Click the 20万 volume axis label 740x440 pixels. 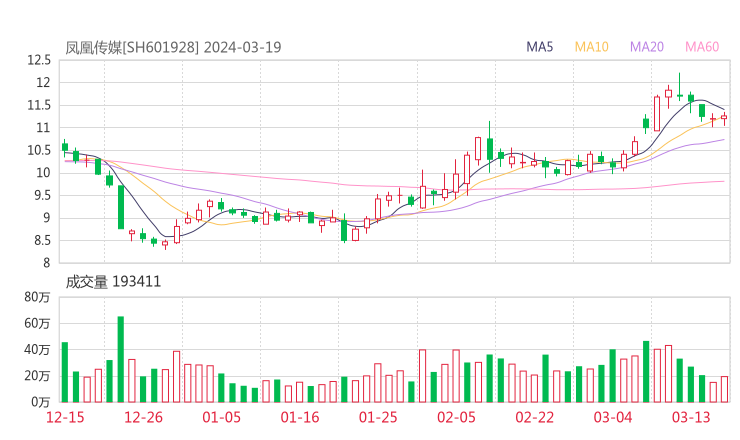[x=37, y=376]
